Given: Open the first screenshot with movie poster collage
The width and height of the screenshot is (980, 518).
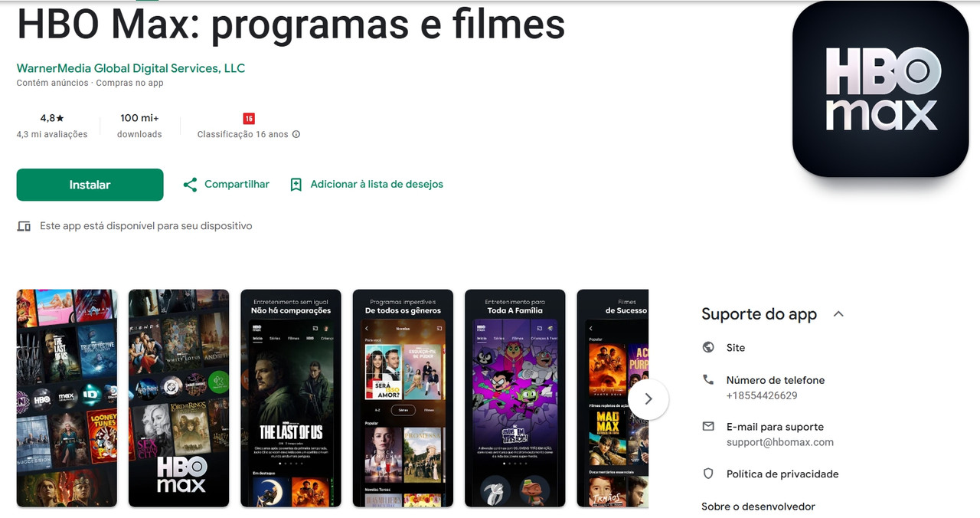Looking at the screenshot, I should click(x=67, y=398).
